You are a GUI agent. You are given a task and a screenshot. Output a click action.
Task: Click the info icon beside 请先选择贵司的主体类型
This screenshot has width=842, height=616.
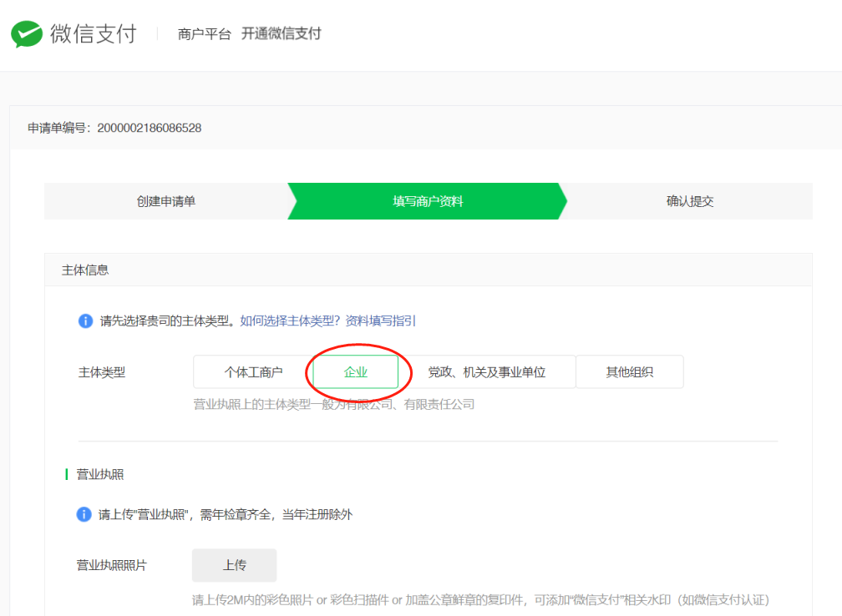click(85, 321)
